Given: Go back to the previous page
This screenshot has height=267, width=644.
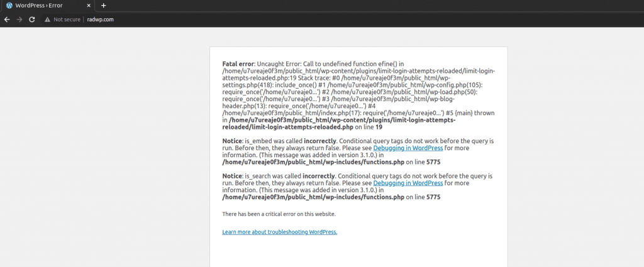Looking at the screenshot, I should (7, 19).
